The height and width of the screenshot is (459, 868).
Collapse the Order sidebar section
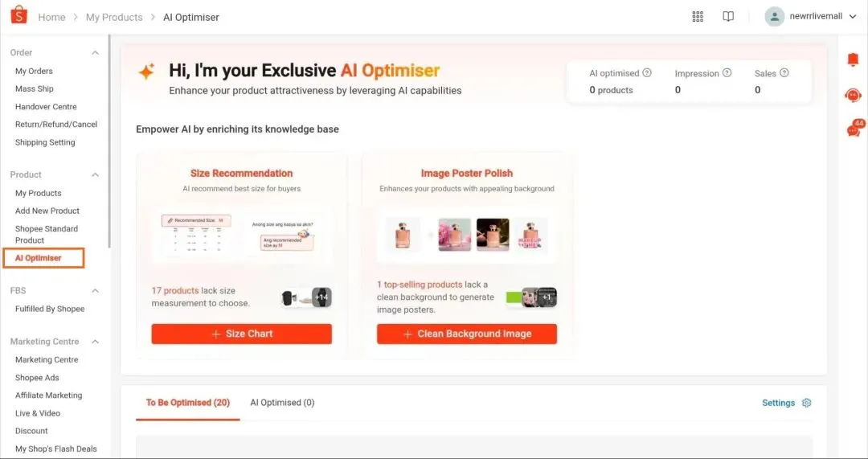click(95, 52)
